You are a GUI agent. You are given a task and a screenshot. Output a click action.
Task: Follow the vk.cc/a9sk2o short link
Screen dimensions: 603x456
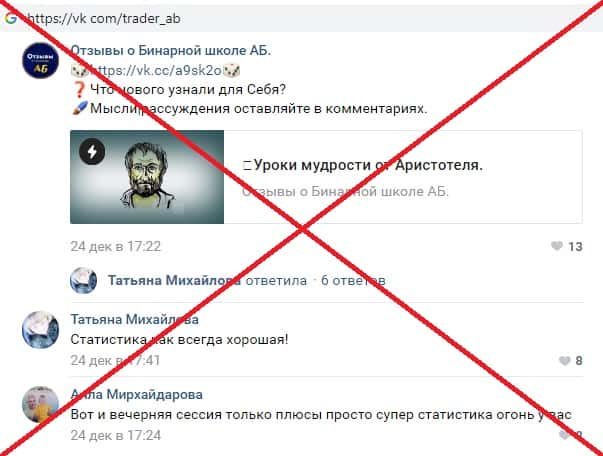(156, 70)
